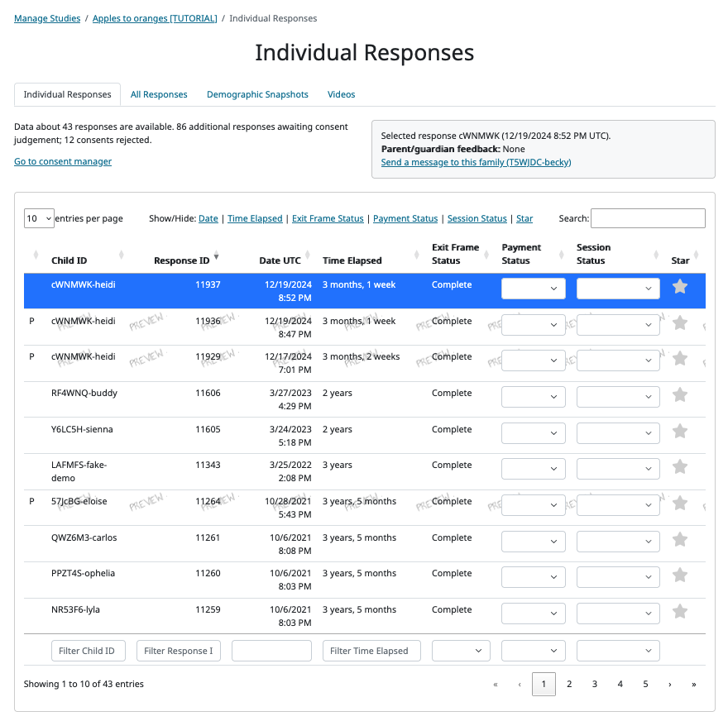Open Session Status dropdown for PPZT4S-ophelia
The height and width of the screenshot is (721, 728).
point(618,577)
